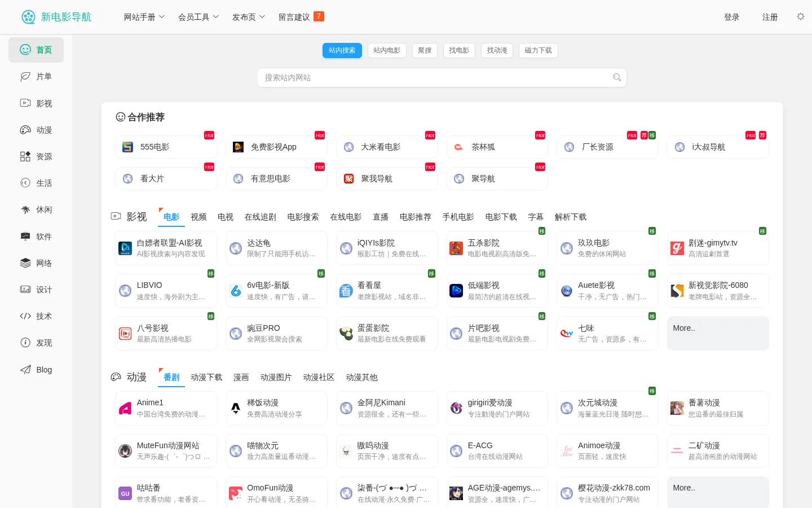Open the 发布页 dropdown
The image size is (812, 508).
pyautogui.click(x=249, y=17)
